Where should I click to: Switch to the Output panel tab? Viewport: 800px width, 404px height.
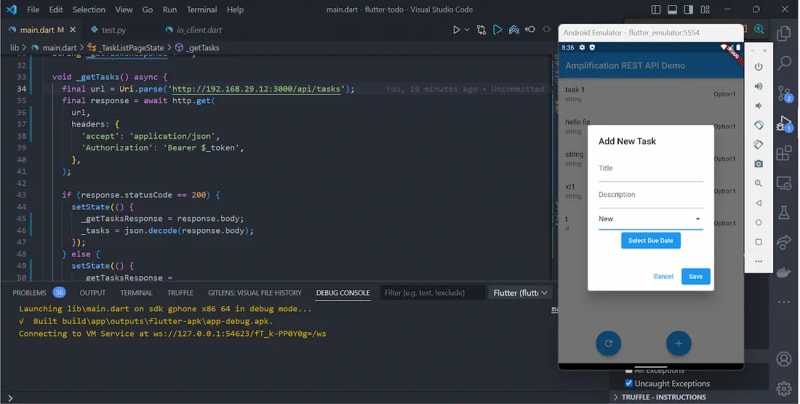(x=92, y=293)
